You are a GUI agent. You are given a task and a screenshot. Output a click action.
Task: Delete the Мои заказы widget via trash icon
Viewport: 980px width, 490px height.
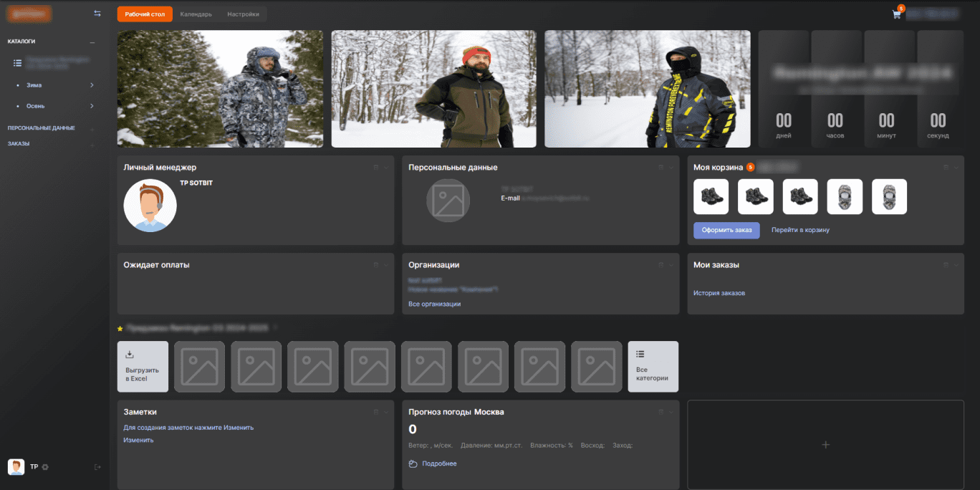946,264
